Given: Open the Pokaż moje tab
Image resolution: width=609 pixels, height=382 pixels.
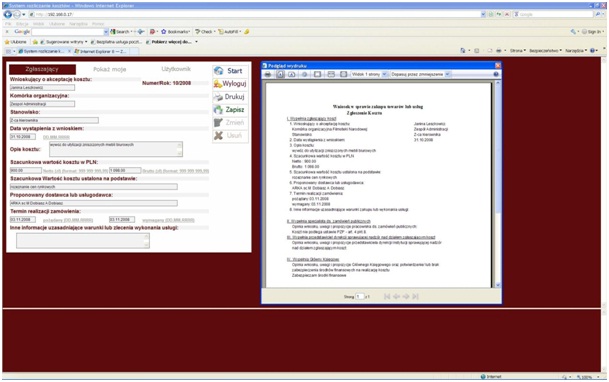Looking at the screenshot, I should 110,69.
